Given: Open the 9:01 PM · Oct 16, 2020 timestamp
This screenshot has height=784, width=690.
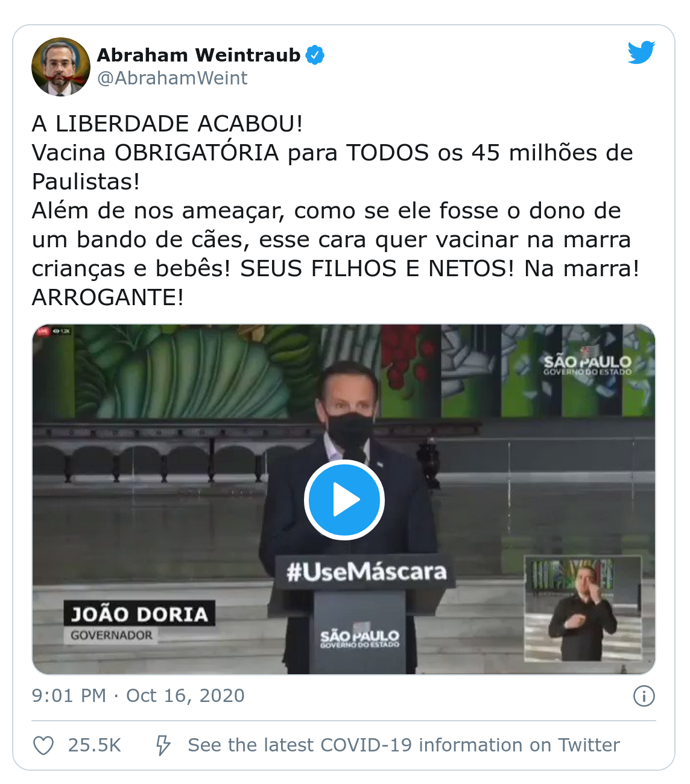Looking at the screenshot, I should [x=138, y=695].
